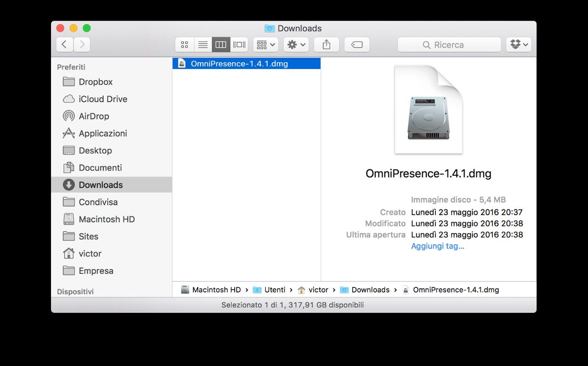Screen dimensions: 588x366
Task: Click the OmniPresence-1.4.1.dmg preview title
Action: (429, 174)
